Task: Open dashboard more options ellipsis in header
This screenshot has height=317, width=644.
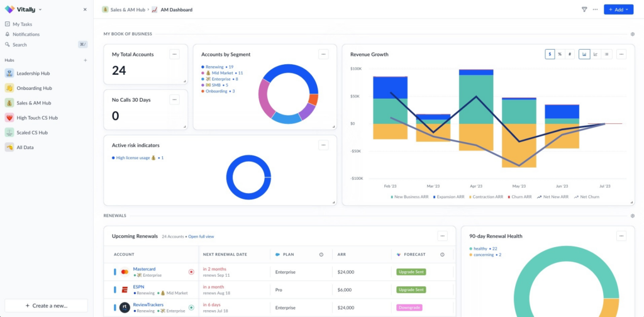Action: tap(595, 9)
